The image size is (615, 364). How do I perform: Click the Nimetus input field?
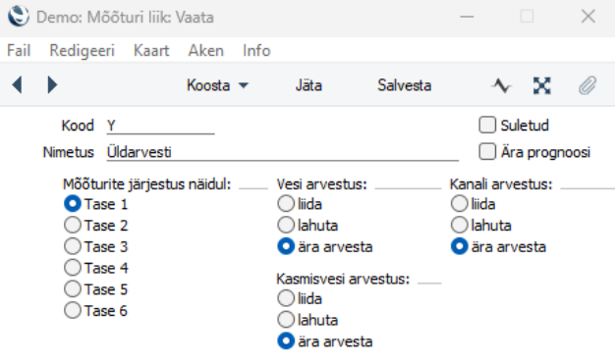(x=282, y=152)
